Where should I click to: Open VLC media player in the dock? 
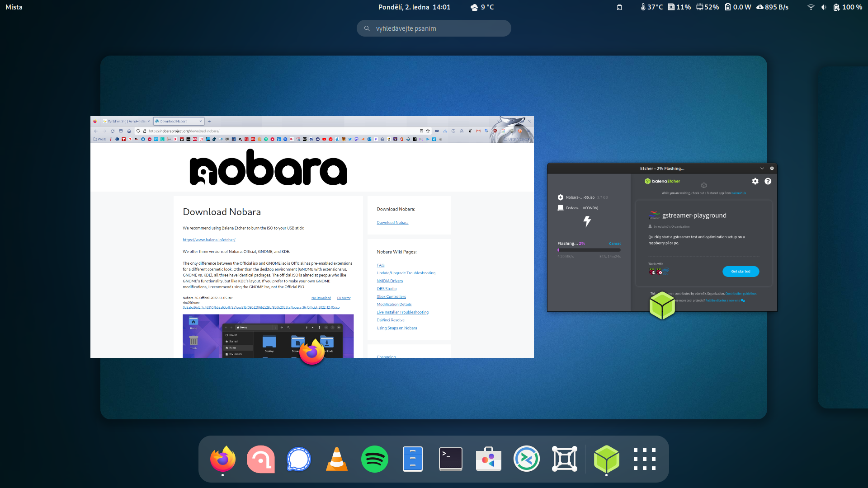click(x=337, y=459)
